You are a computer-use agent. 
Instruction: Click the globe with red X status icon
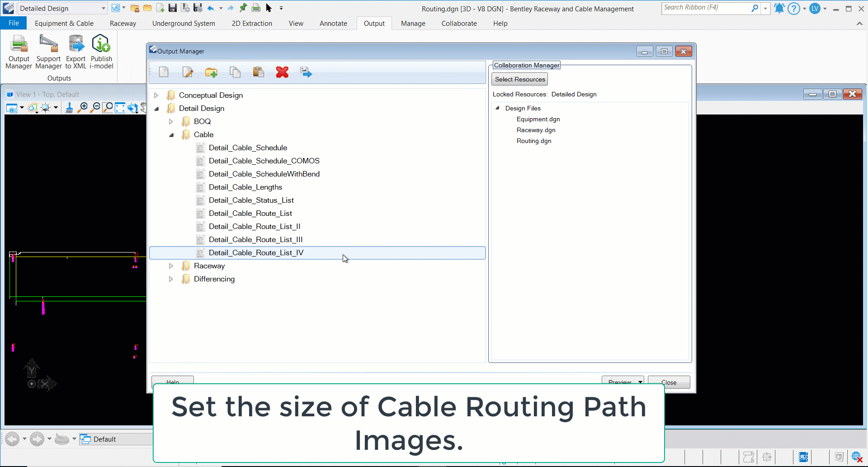click(x=857, y=457)
